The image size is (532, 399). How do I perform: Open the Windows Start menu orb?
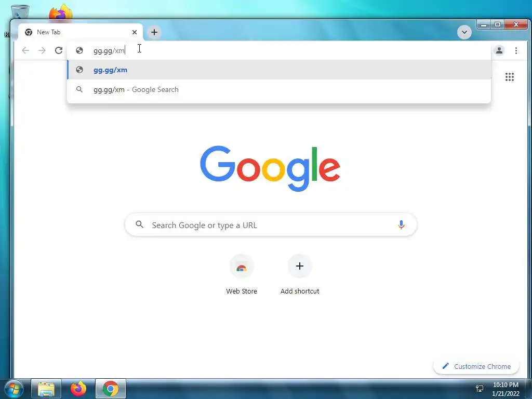[x=14, y=389]
